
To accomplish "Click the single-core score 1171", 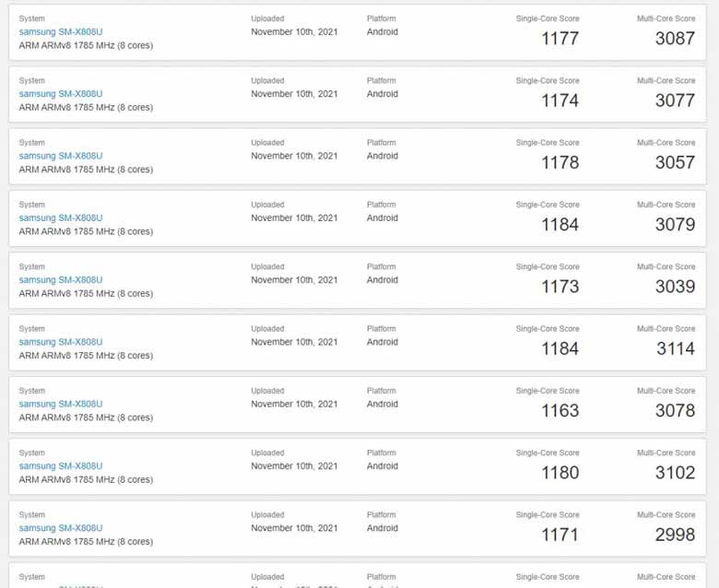I will pos(560,535).
